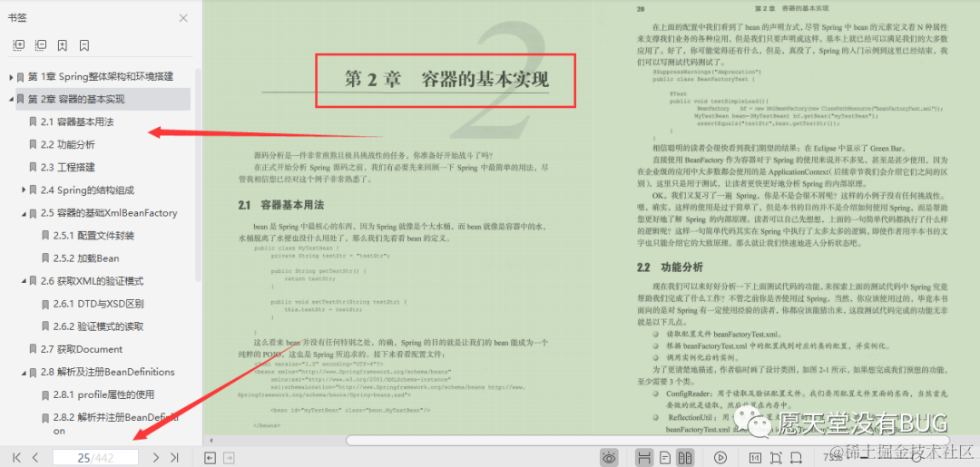Click the delete bookmark icon
This screenshot has width=980, height=467.
83,45
